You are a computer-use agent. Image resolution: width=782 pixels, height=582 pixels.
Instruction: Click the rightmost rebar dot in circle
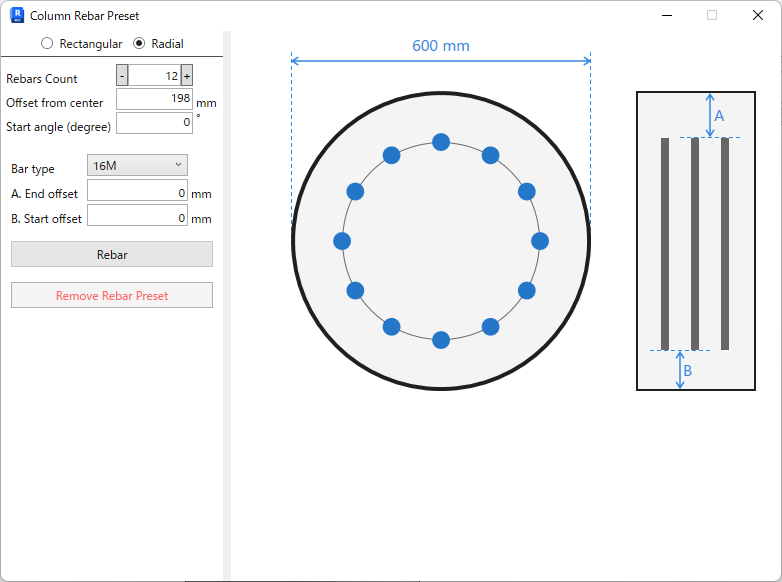540,241
